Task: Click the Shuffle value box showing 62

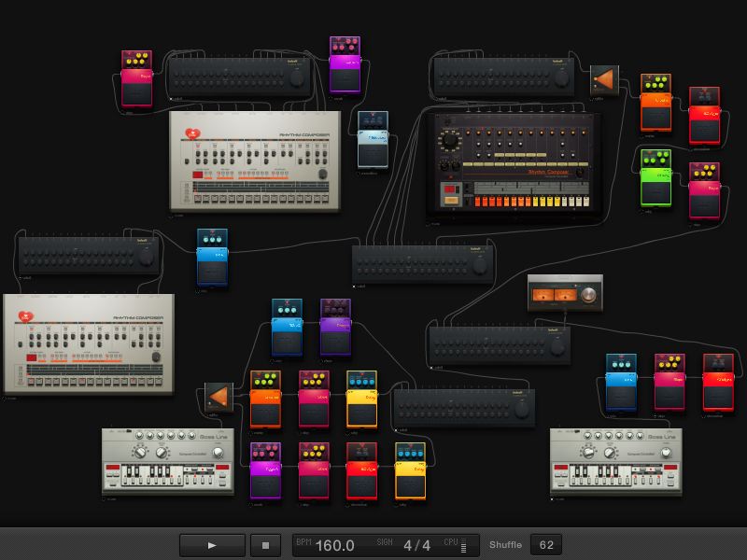Action: point(546,545)
